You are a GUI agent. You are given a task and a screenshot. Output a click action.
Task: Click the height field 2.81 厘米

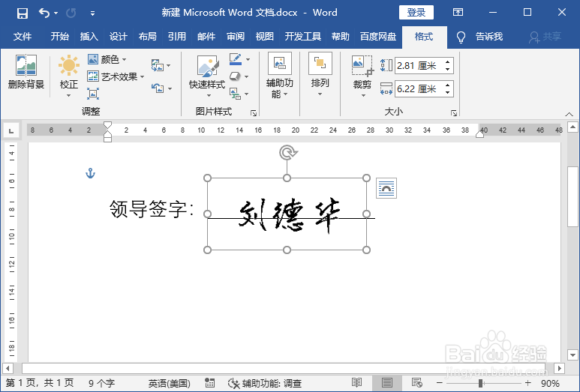(x=419, y=66)
